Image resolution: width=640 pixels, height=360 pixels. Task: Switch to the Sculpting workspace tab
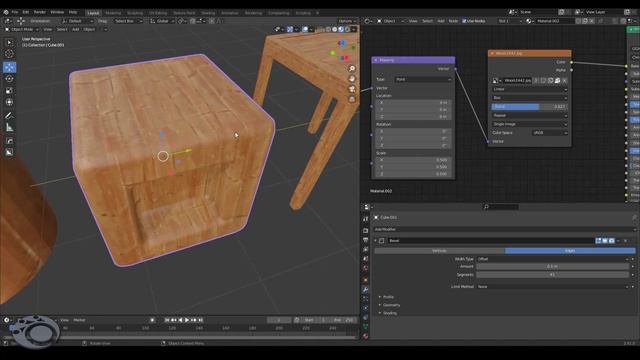point(135,13)
